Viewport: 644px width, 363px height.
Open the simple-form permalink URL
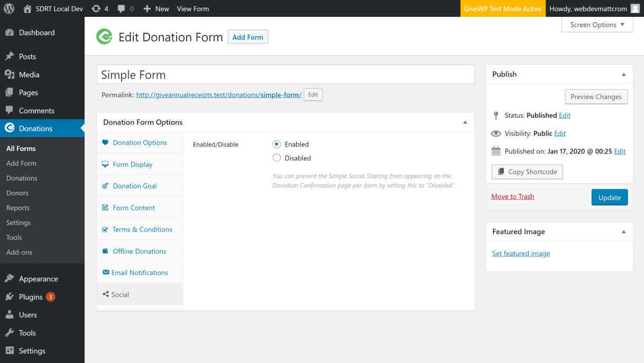click(219, 95)
